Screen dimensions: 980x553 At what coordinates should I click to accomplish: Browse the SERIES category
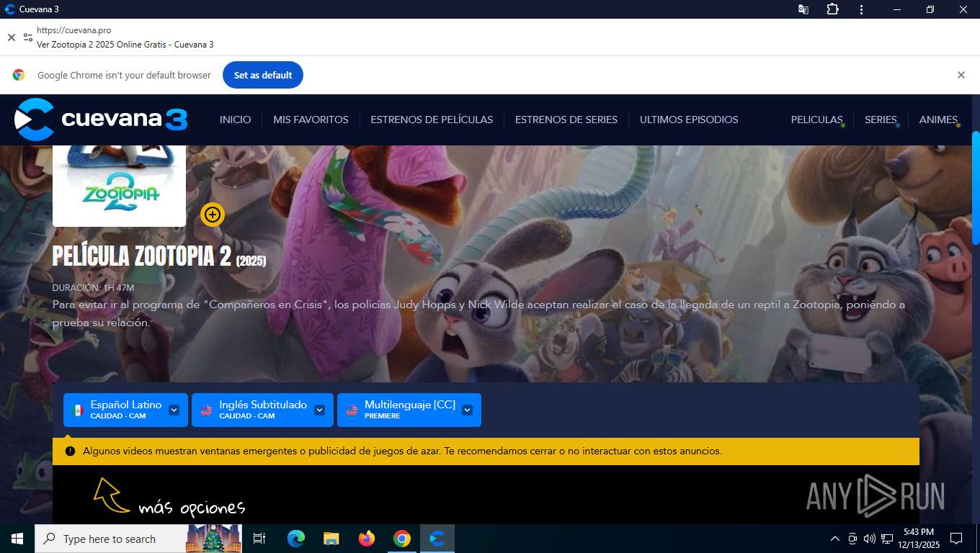(x=881, y=120)
